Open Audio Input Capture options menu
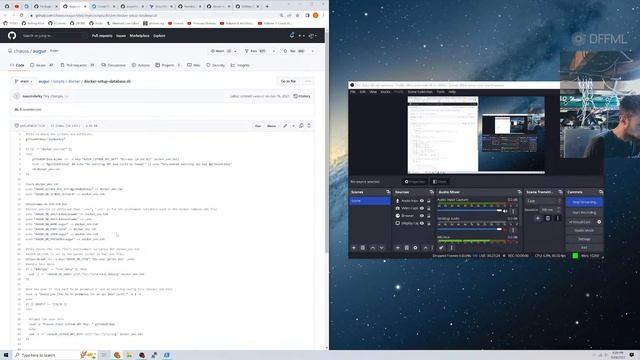640x360 pixels. [513, 211]
